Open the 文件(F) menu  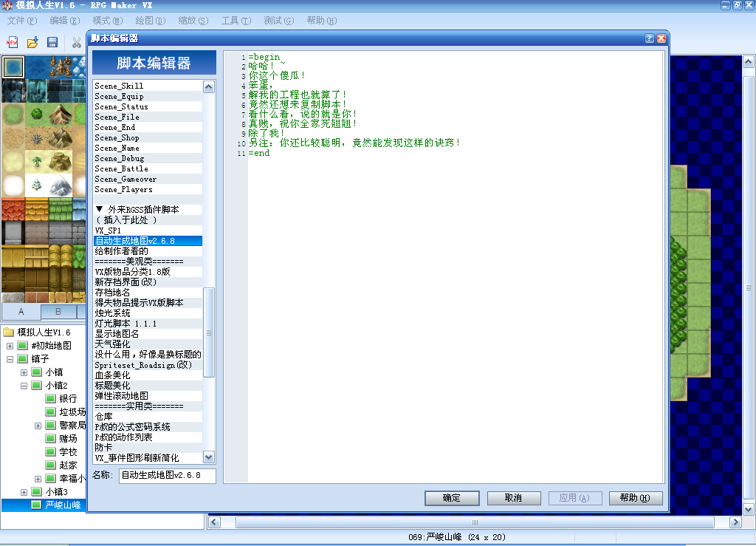pos(21,20)
